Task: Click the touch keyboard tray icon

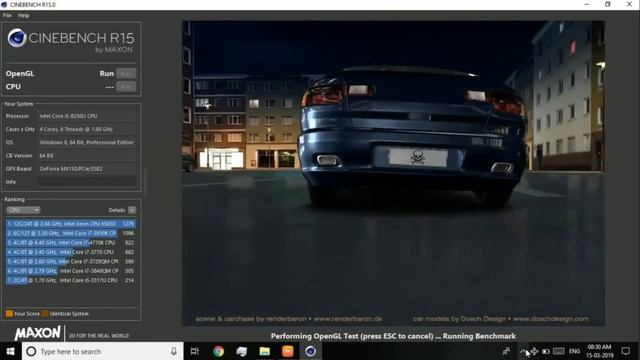Action: (x=559, y=351)
